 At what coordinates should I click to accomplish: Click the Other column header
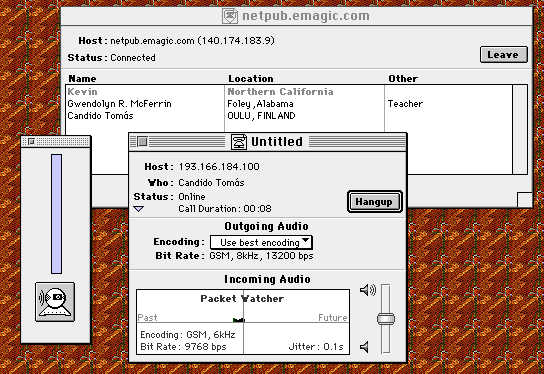(403, 78)
